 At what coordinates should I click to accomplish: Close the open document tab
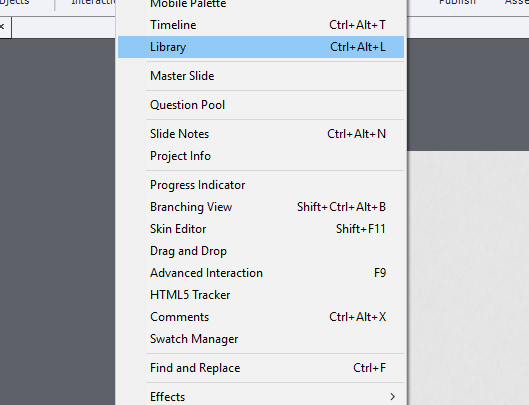pyautogui.click(x=2, y=26)
